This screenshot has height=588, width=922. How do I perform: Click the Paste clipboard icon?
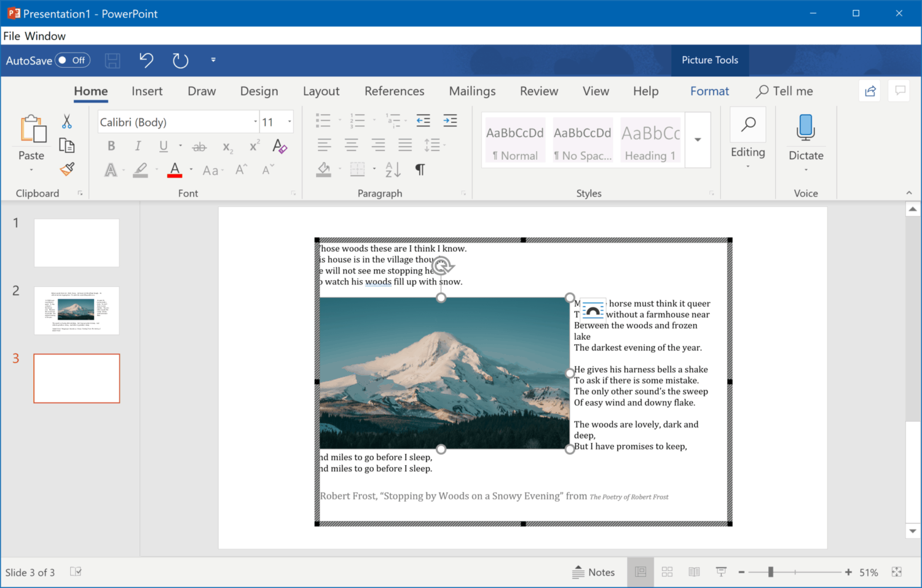33,130
